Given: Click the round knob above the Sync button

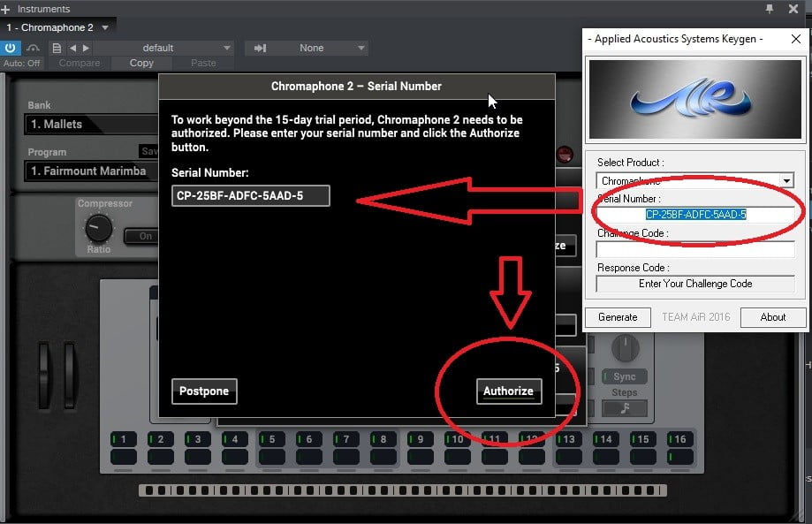Looking at the screenshot, I should click(625, 348).
